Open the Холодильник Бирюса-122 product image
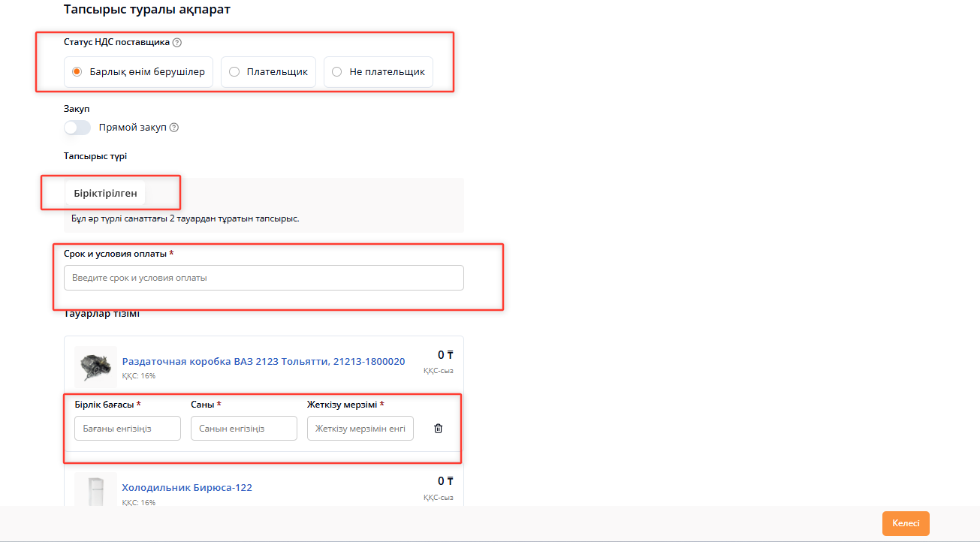This screenshot has height=542, width=980. point(95,489)
